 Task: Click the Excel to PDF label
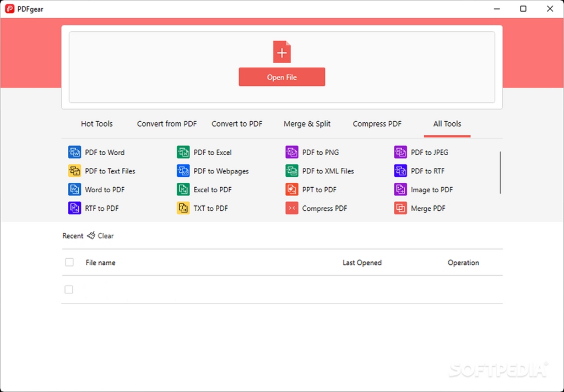tap(213, 189)
